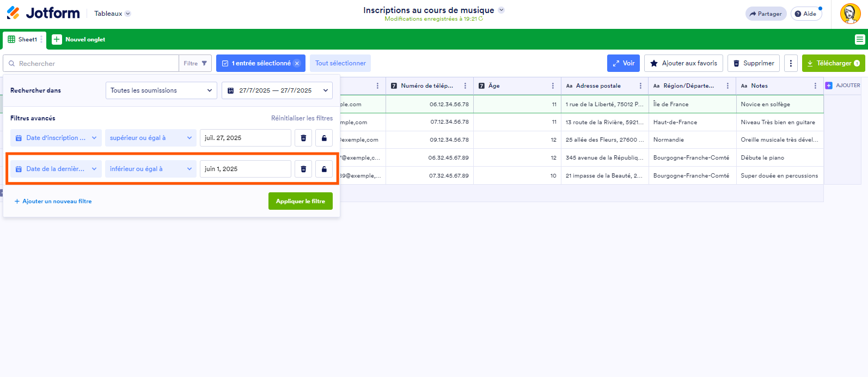The image size is (868, 377).
Task: Open Numéro de télép... column options dots
Action: [x=465, y=86]
